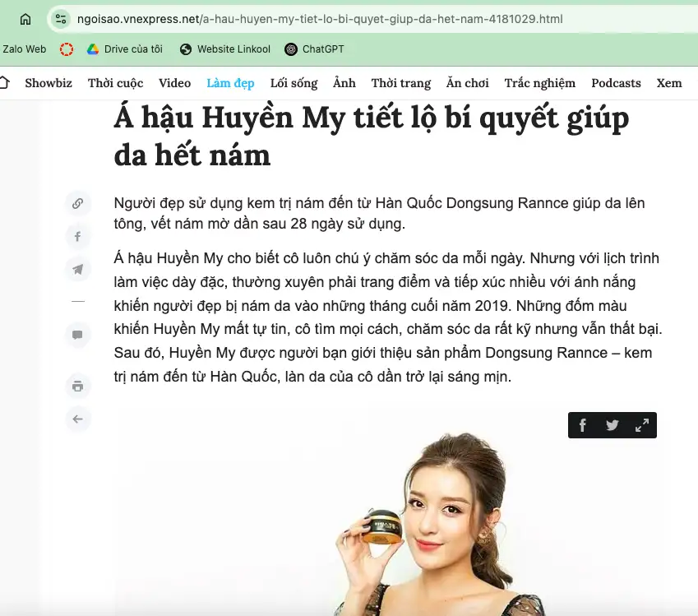The image size is (698, 616).
Task: Share article via sidebar Facebook icon
Action: pyautogui.click(x=77, y=237)
